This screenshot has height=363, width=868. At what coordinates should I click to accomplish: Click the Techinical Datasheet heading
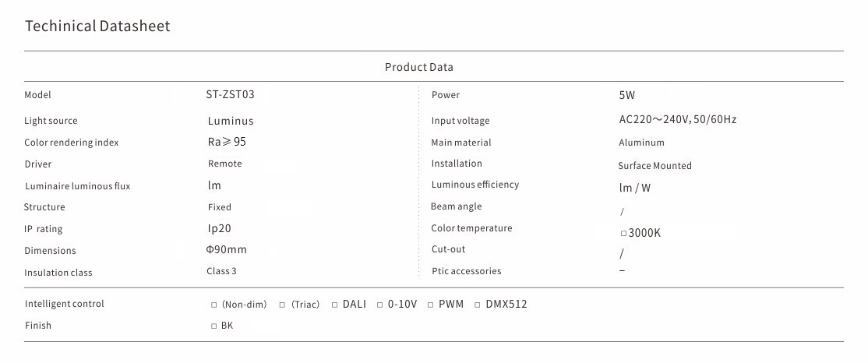coord(97,26)
